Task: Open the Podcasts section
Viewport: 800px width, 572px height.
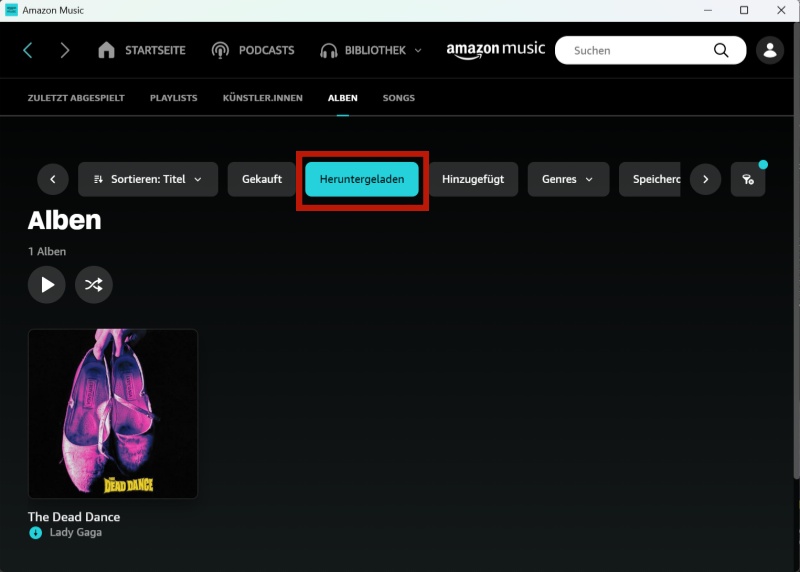Action: point(253,50)
